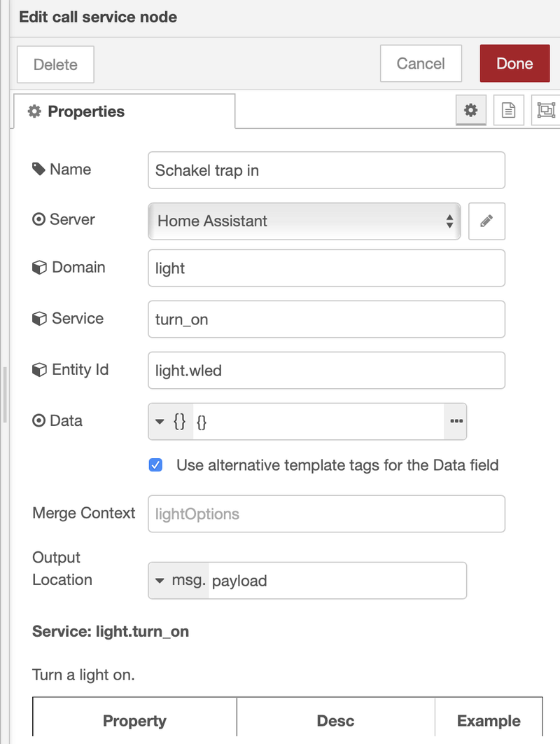This screenshot has width=560, height=744.
Task: Delete this call service node
Action: click(x=55, y=64)
